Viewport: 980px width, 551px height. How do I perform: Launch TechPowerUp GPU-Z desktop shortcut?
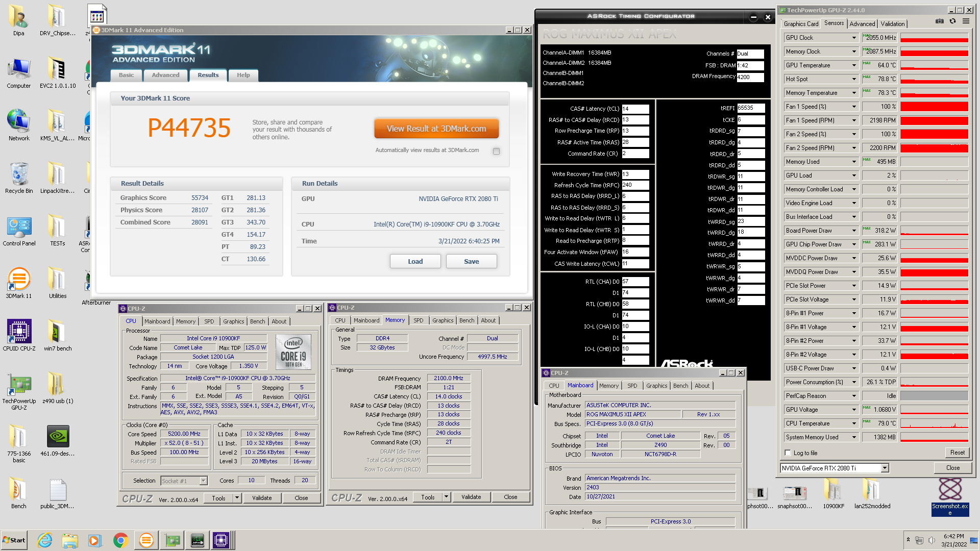(19, 392)
